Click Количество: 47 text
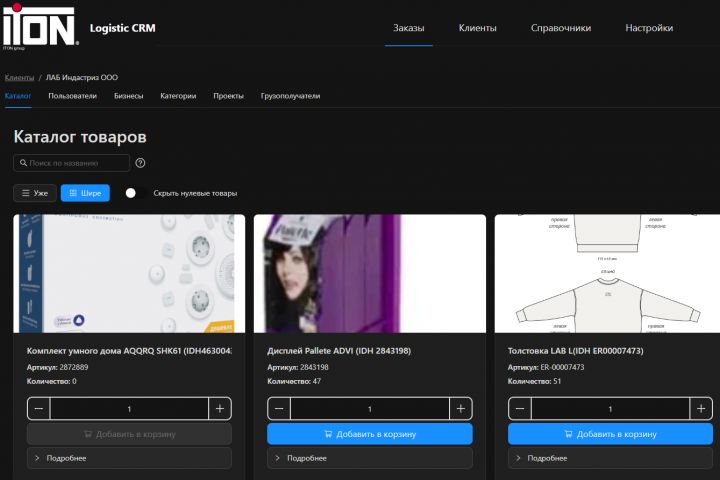720x480 pixels. [294, 381]
